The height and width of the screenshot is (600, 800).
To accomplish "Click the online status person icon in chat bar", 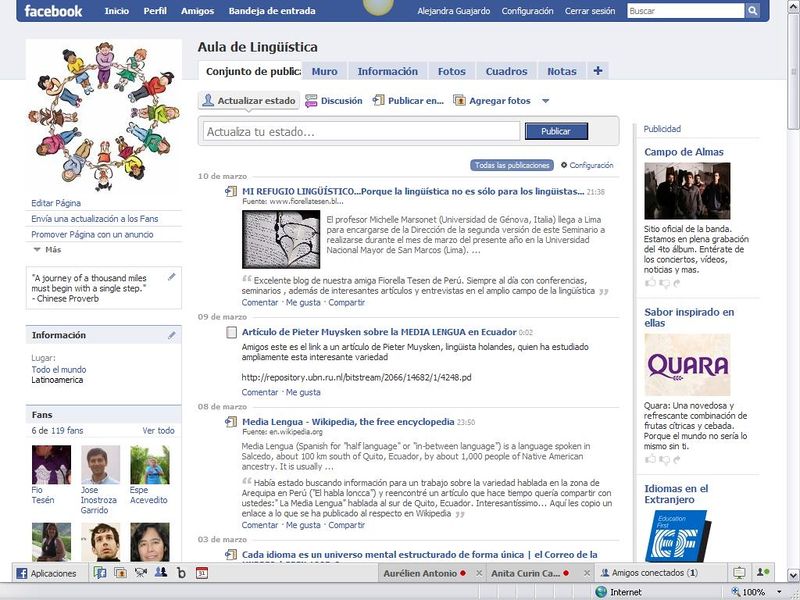I will click(763, 572).
